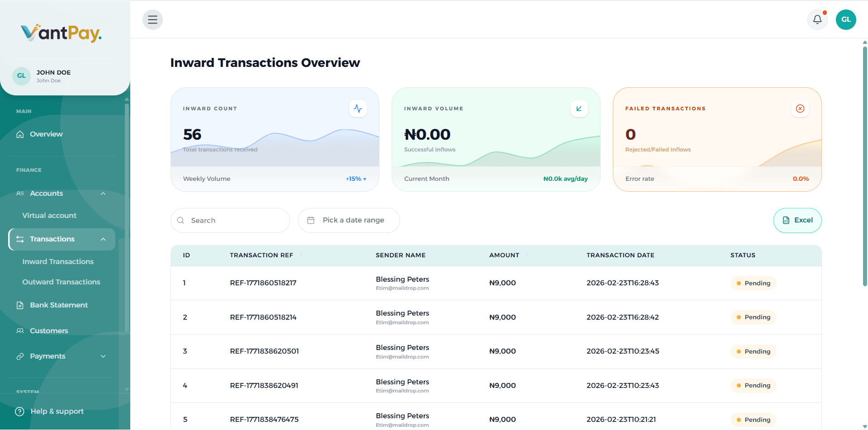Click the arrow icon on Inward Volume card
The width and height of the screenshot is (868, 430).
point(579,109)
